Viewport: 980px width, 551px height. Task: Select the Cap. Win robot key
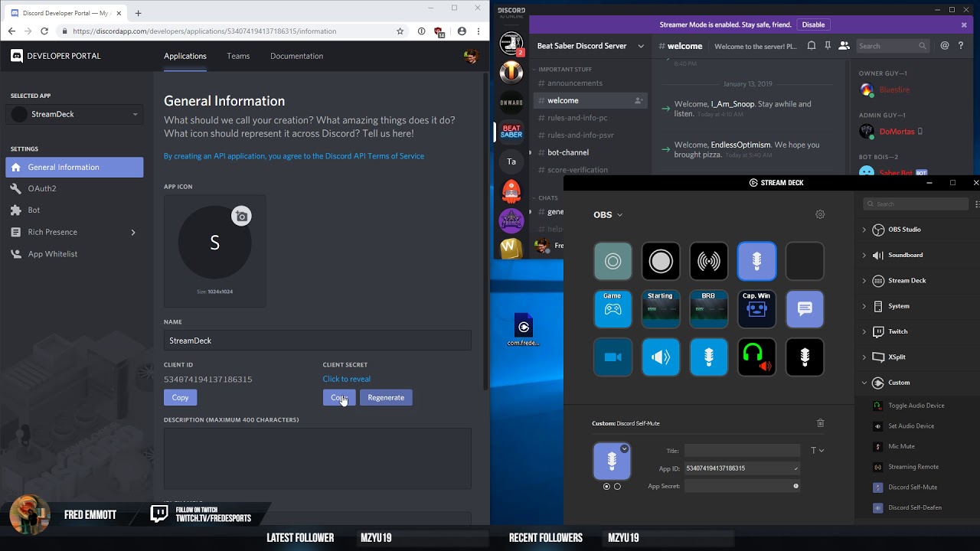click(x=756, y=309)
